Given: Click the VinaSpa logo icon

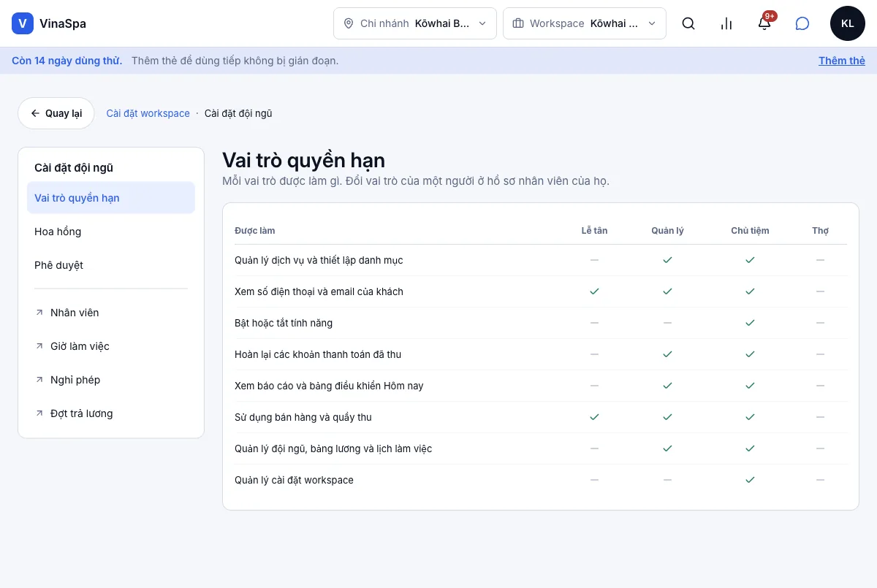Looking at the screenshot, I should (23, 23).
